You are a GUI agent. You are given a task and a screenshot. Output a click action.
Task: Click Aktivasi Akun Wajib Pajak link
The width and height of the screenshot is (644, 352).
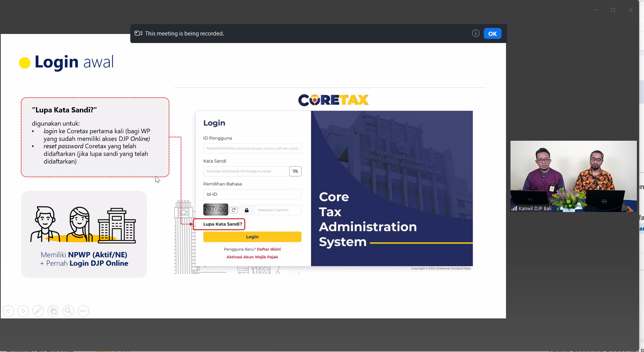tap(252, 257)
